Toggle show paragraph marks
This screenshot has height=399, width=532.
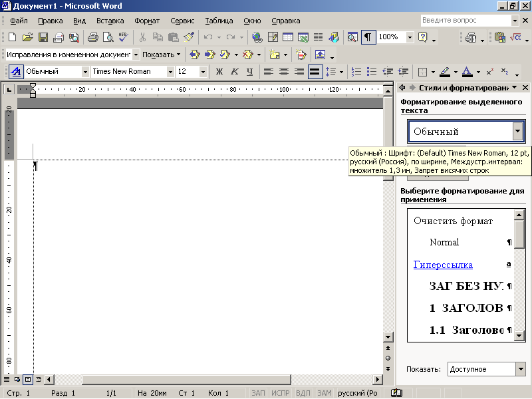tap(368, 37)
